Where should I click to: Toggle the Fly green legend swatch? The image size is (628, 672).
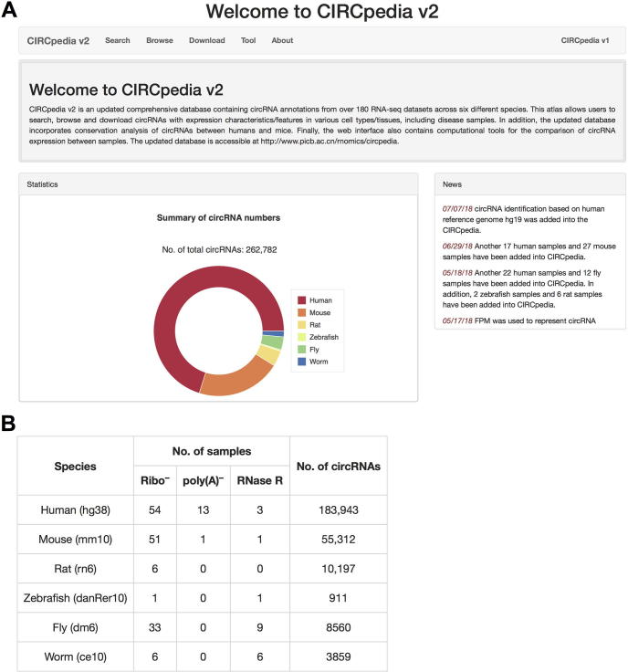(301, 350)
